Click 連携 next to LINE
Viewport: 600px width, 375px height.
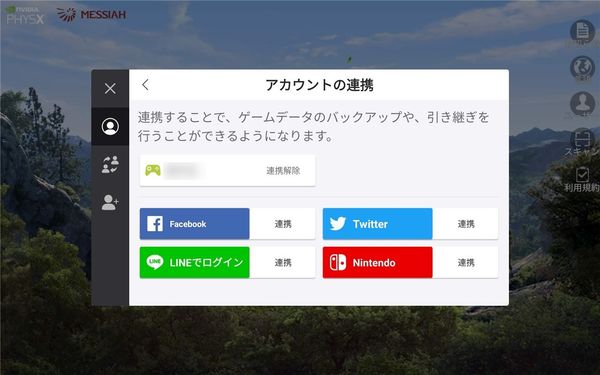(x=283, y=262)
